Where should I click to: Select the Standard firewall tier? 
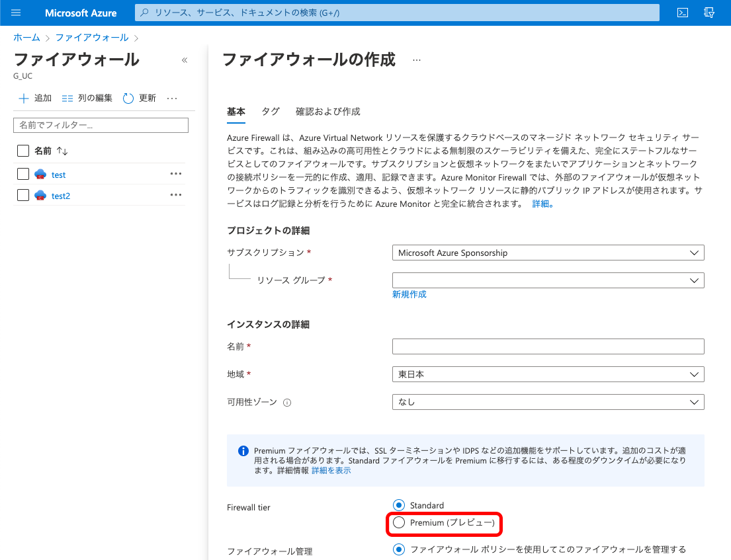tap(399, 504)
